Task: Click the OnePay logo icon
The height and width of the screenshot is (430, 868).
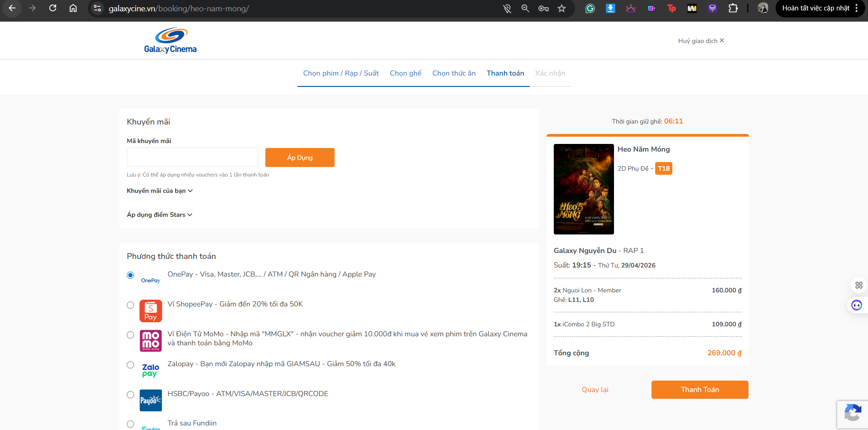Action: pos(151,281)
